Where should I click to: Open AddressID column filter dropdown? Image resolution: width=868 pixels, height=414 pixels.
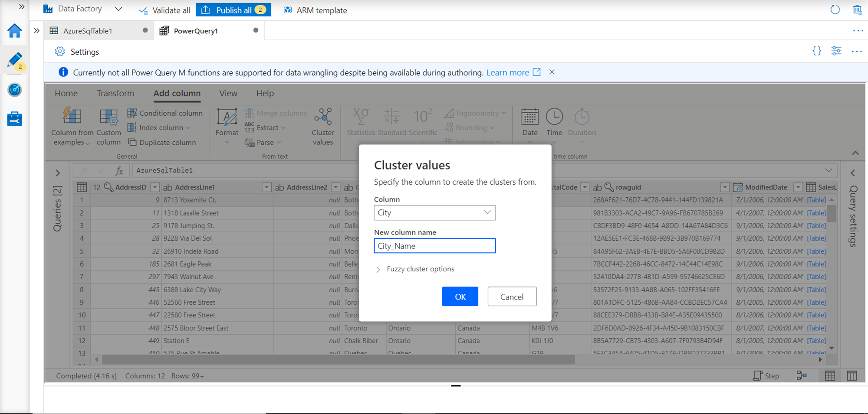coord(155,187)
